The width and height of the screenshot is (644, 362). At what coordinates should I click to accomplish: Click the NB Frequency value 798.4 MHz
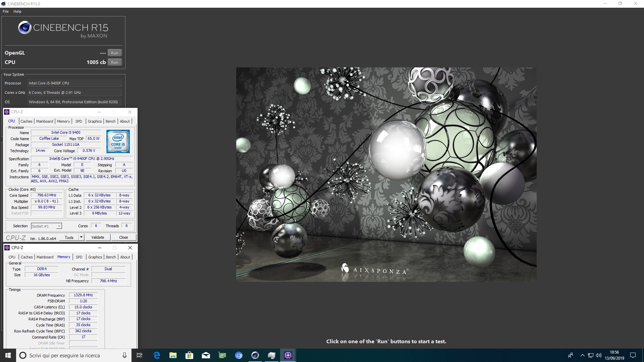[x=108, y=281]
